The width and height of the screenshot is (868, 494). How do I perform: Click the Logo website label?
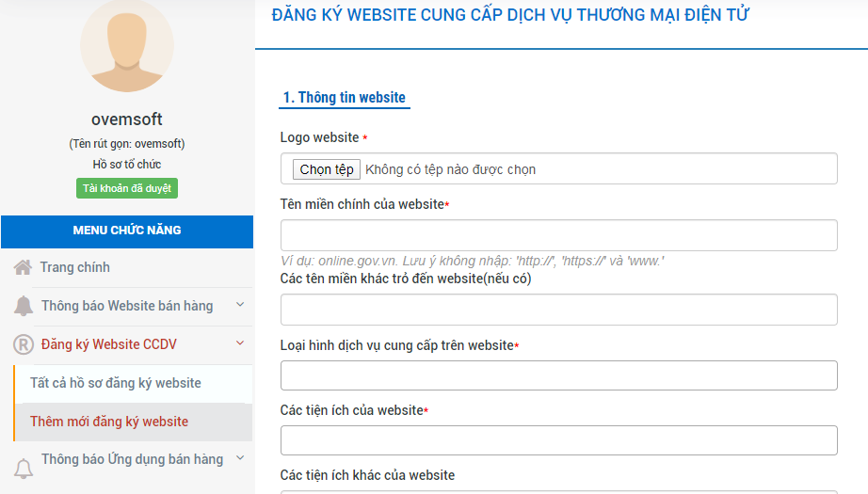(319, 137)
